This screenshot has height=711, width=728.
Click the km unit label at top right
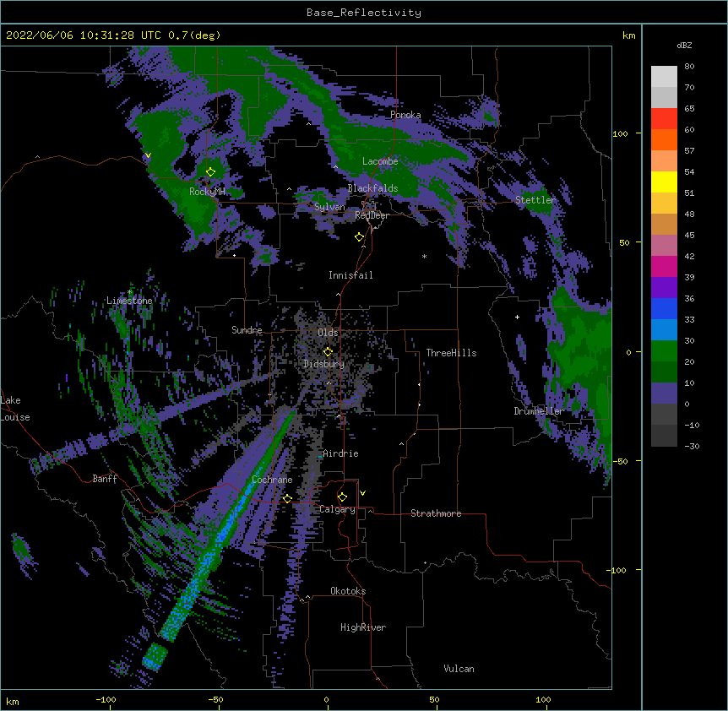pos(628,35)
